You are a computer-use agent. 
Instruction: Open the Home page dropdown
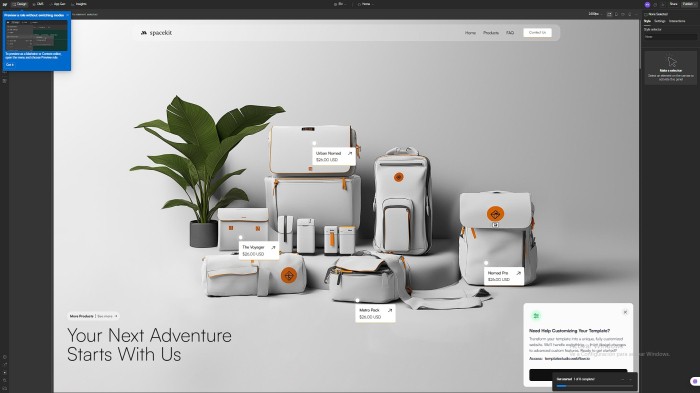coord(366,4)
